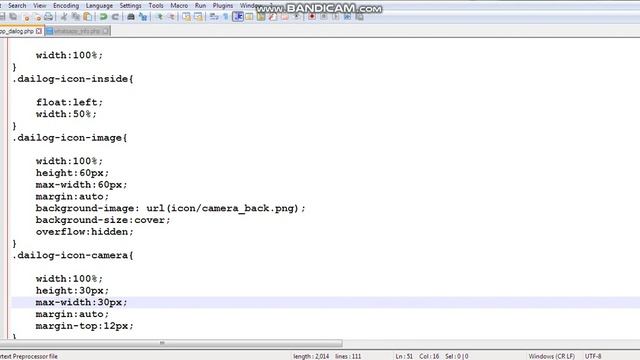The height and width of the screenshot is (360, 640).
Task: Click the Copy toolbar icon
Action: tap(76, 17)
